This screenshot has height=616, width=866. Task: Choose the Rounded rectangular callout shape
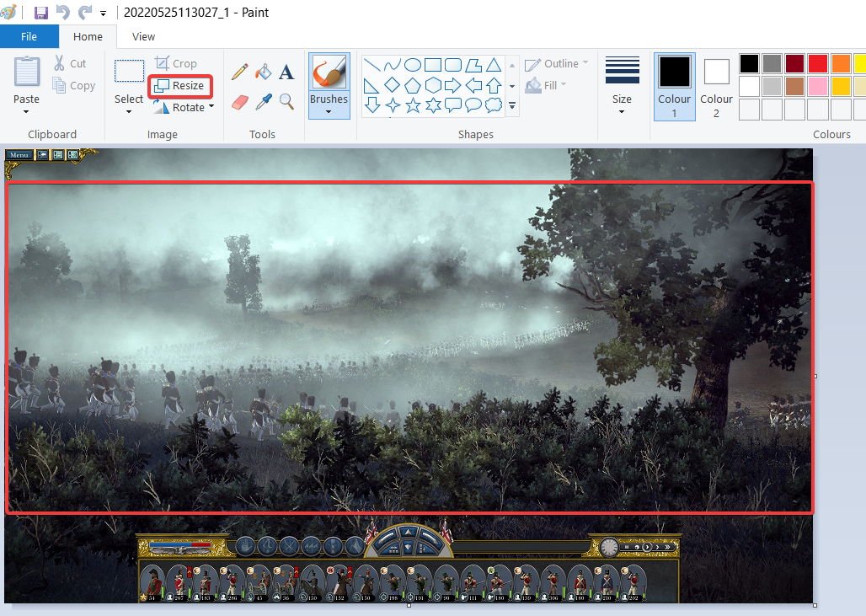point(453,105)
